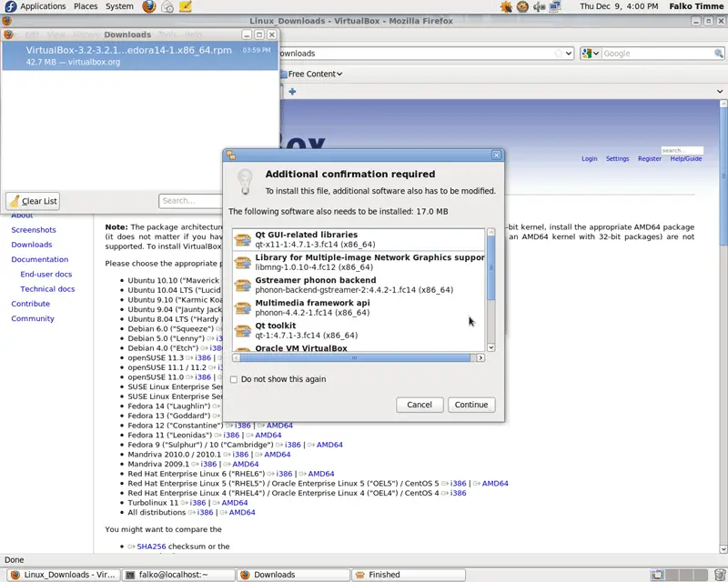Click the libmng package icon

[243, 262]
